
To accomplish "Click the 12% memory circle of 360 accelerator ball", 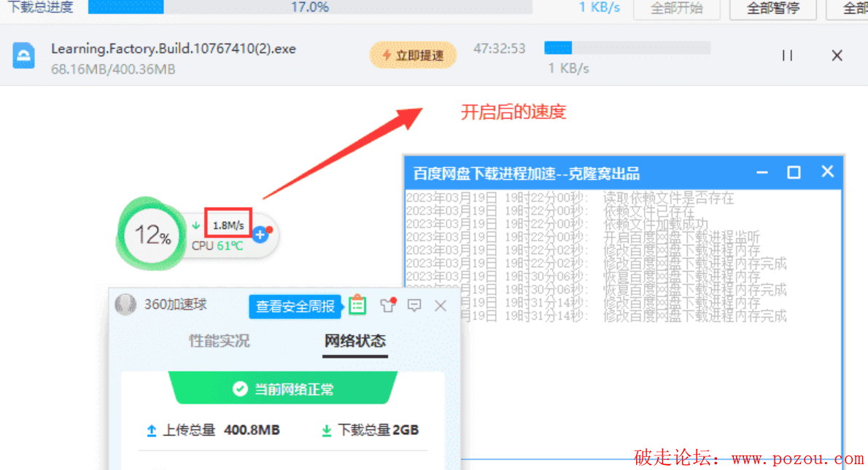I will click(151, 235).
